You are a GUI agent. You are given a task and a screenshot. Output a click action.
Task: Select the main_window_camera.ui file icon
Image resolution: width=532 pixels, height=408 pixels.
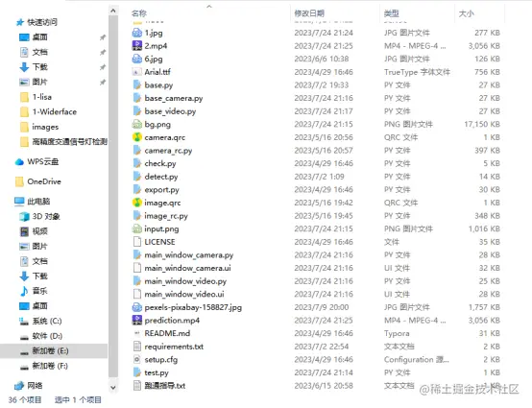(x=136, y=268)
